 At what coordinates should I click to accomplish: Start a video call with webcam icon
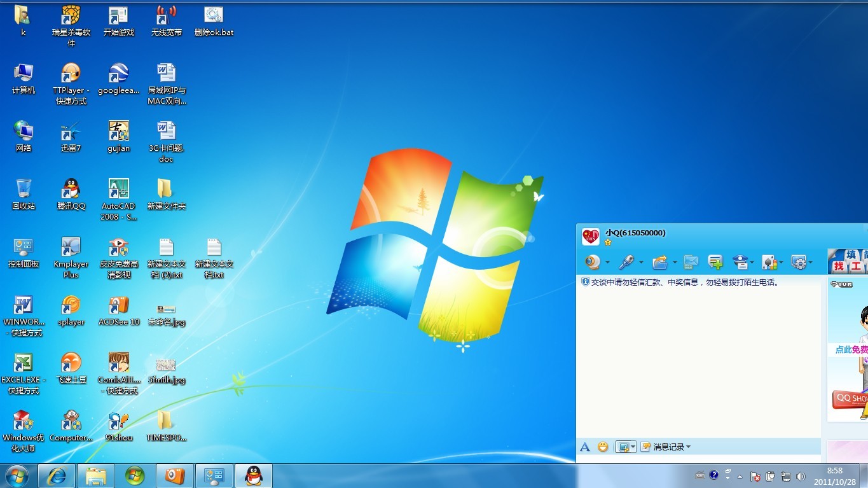click(x=593, y=262)
